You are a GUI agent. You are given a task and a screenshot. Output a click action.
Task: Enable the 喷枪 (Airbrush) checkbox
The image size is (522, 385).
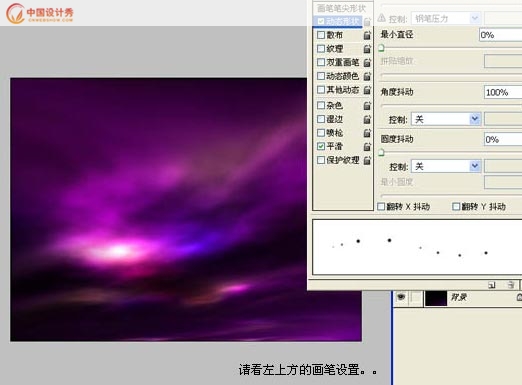[321, 133]
